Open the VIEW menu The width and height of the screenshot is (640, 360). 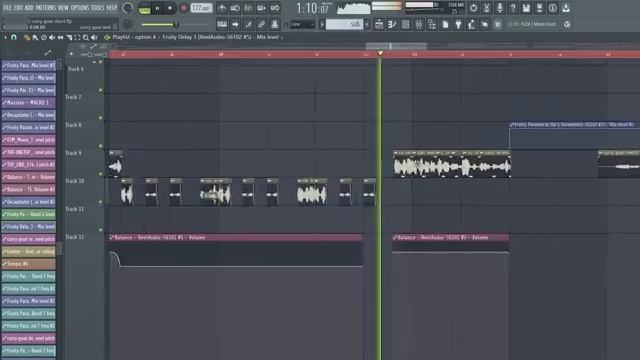pos(63,8)
